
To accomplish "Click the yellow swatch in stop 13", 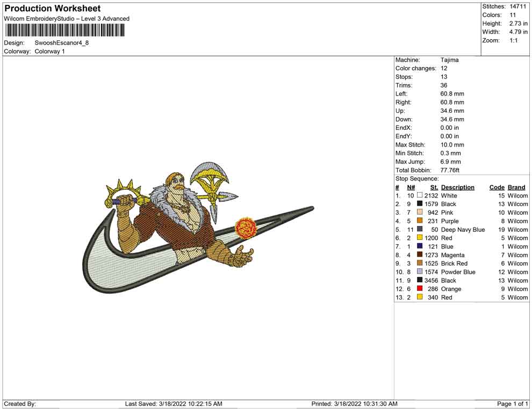I will tap(420, 297).
